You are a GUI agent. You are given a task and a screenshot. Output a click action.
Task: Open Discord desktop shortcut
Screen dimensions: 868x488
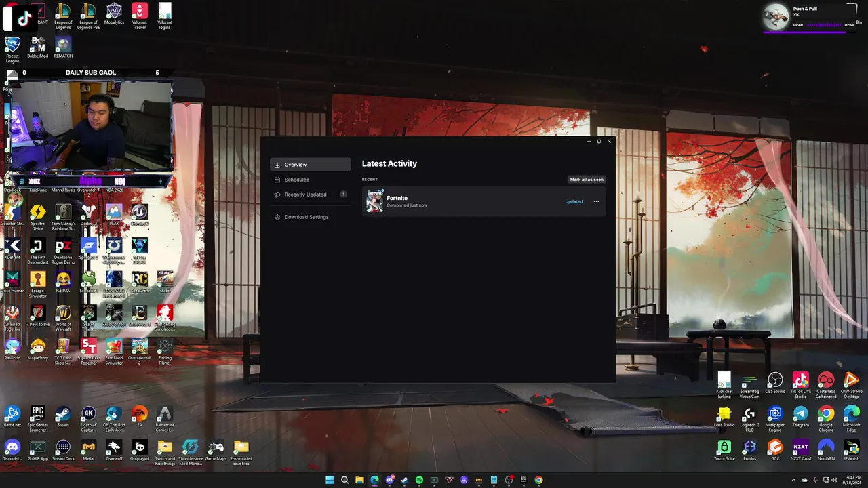pyautogui.click(x=12, y=451)
